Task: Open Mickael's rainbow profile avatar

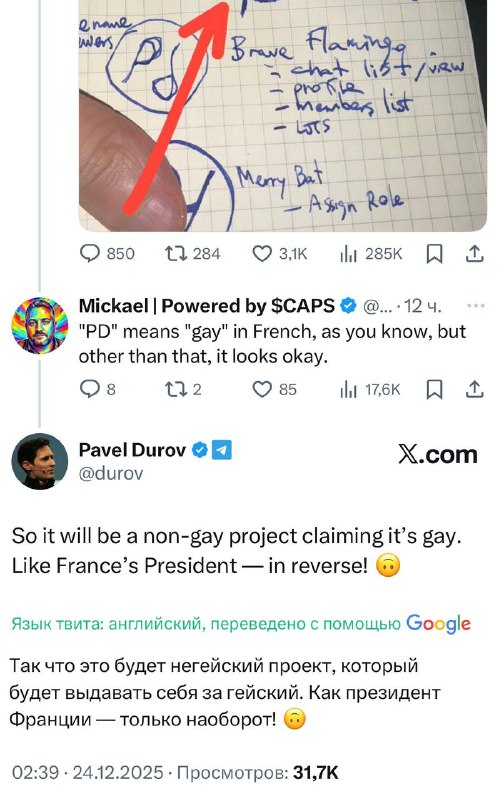Action: click(x=40, y=326)
